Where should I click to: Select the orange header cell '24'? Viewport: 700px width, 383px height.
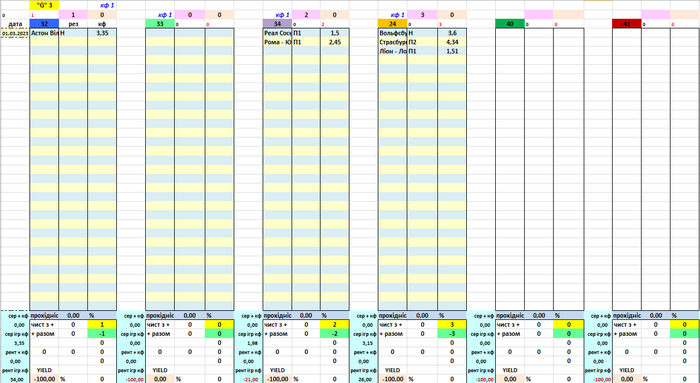(392, 24)
